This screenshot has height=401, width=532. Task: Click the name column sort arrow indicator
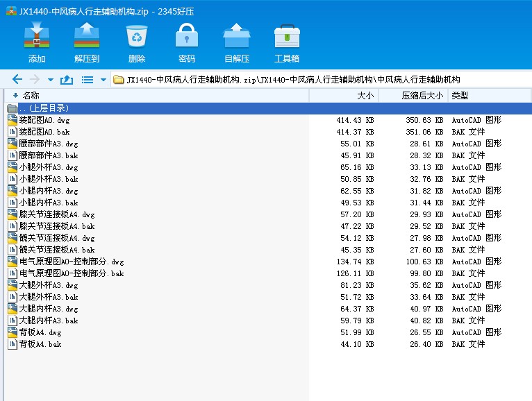[x=15, y=96]
